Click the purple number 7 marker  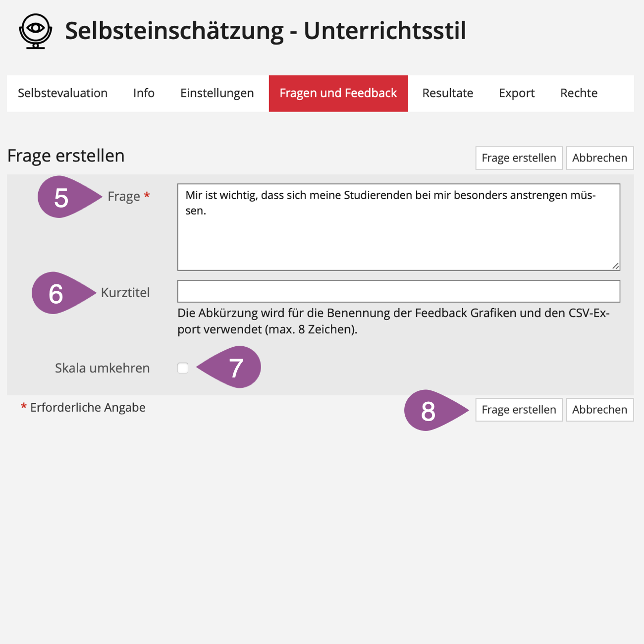236,368
